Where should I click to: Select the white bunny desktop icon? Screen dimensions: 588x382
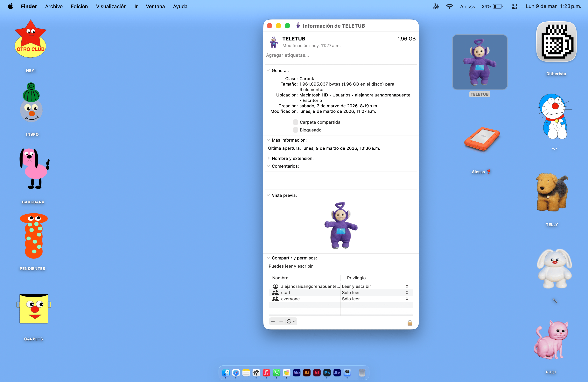(554, 268)
